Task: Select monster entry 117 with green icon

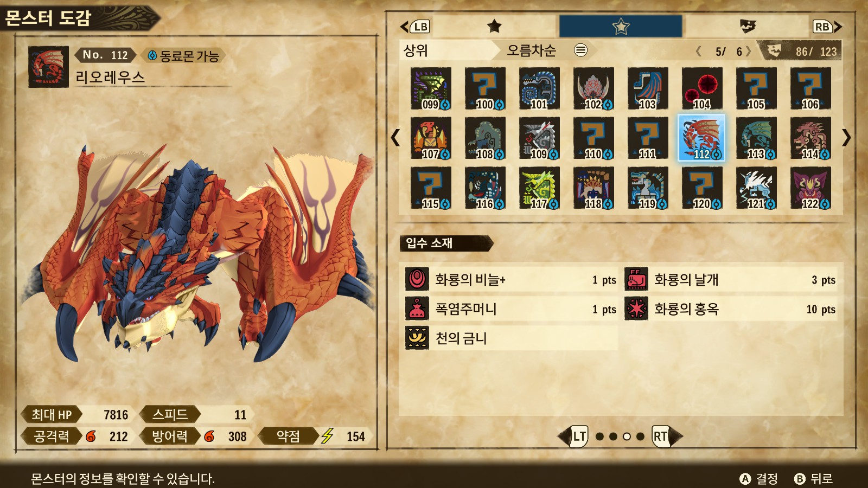Action: pyautogui.click(x=539, y=188)
